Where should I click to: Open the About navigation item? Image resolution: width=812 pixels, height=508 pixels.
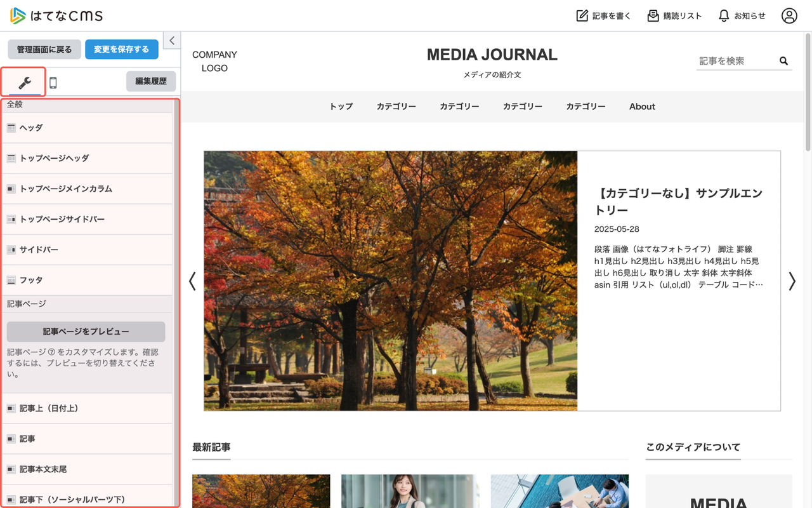click(x=641, y=106)
